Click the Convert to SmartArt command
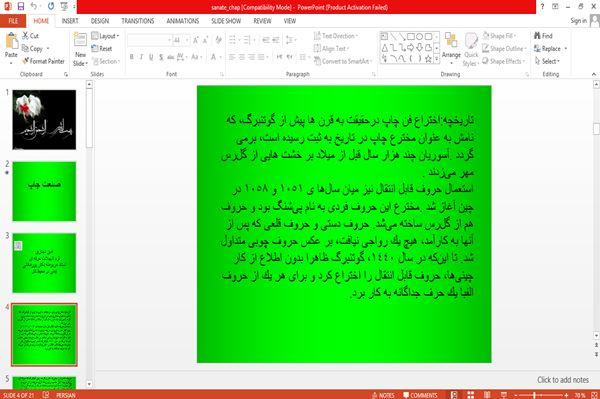 [x=342, y=61]
